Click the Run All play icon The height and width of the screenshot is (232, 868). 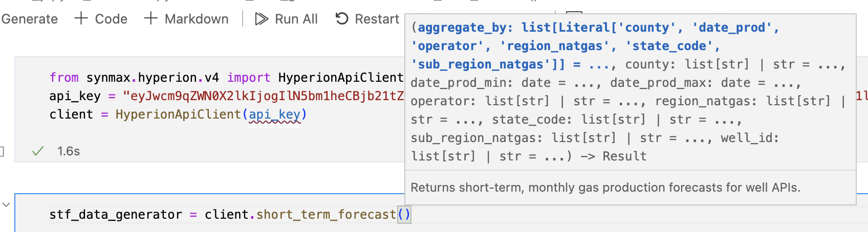pos(262,19)
